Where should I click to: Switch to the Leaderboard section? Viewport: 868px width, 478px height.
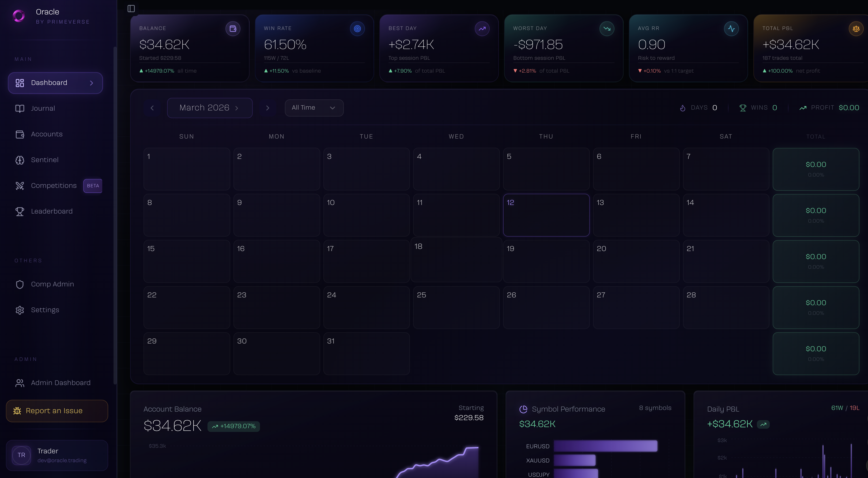pos(52,211)
